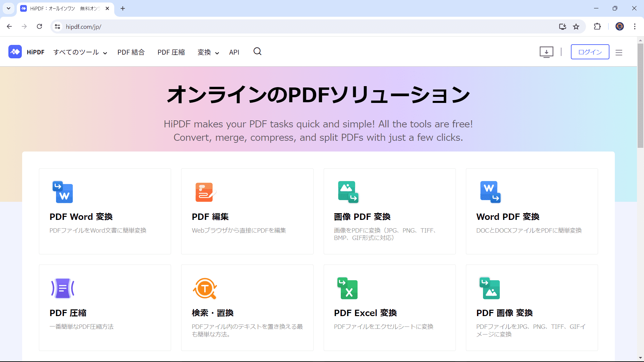
Task: Click the 検索・置換 card icon
Action: (205, 288)
